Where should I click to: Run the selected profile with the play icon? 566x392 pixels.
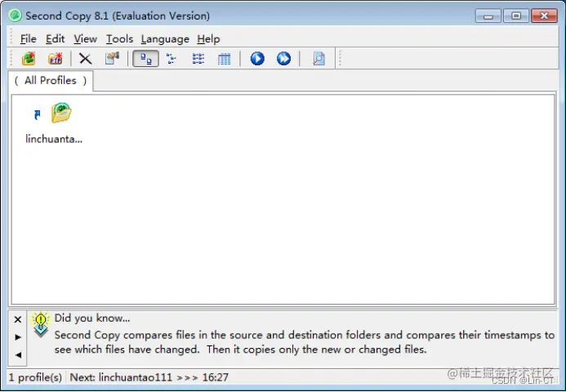pos(257,59)
